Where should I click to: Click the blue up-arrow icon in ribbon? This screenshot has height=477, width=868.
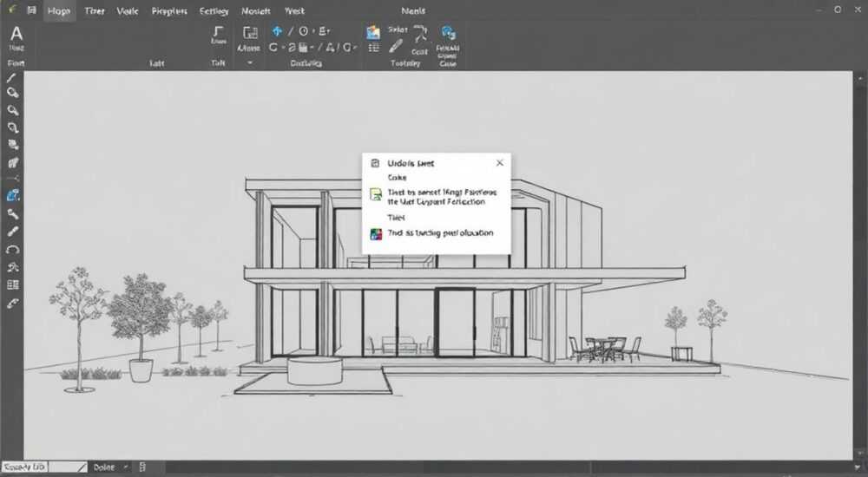click(x=278, y=31)
